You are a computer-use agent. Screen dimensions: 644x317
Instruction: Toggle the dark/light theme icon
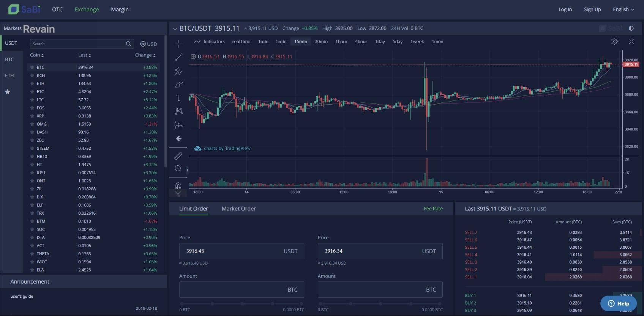point(631,28)
